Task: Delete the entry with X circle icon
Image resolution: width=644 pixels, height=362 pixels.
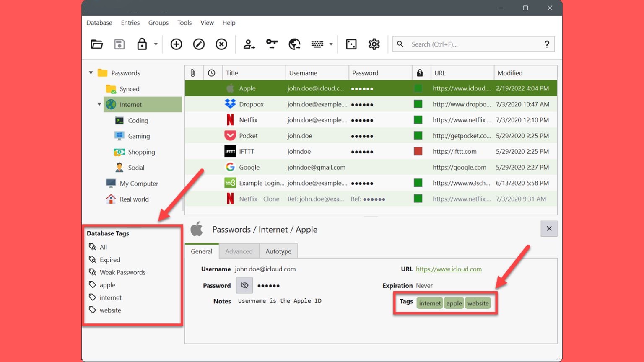Action: (221, 44)
